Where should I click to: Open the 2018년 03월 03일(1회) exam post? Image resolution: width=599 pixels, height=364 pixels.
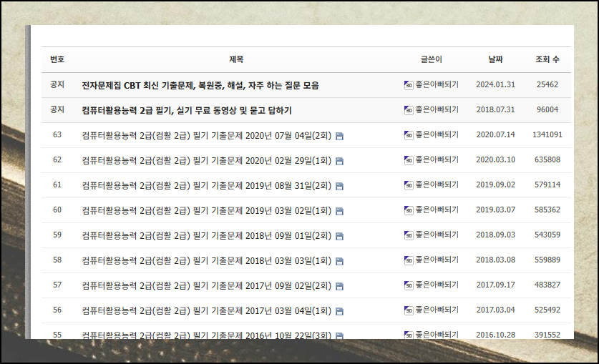(x=206, y=260)
